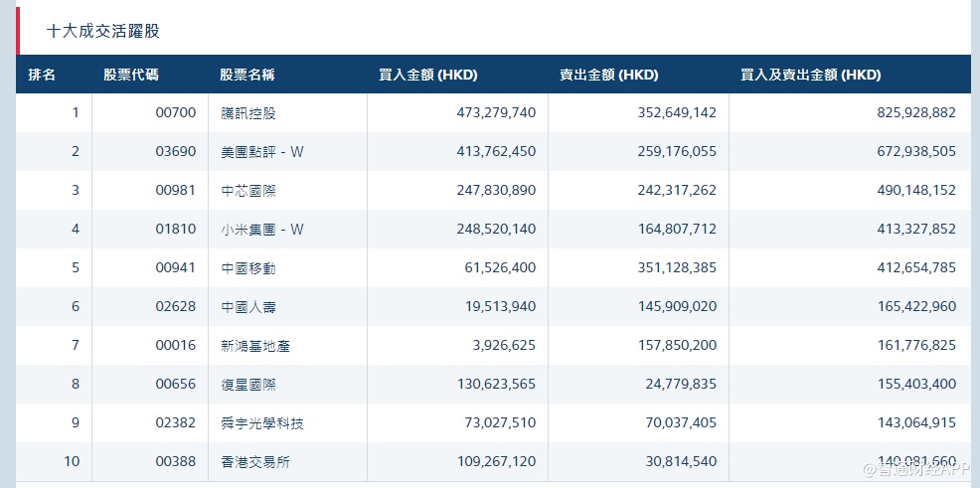This screenshot has height=488, width=980.
Task: Click the 排名 column header
Action: click(x=42, y=75)
